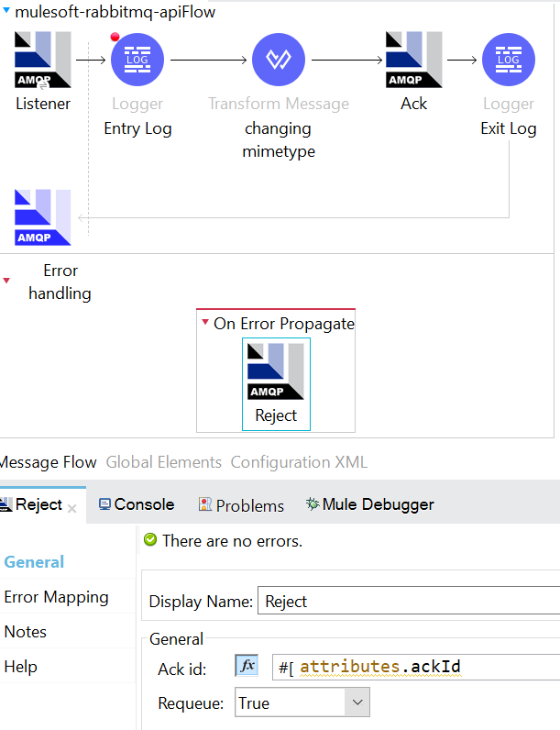560x730 pixels.
Task: Open the Error Mapping section
Action: click(56, 597)
